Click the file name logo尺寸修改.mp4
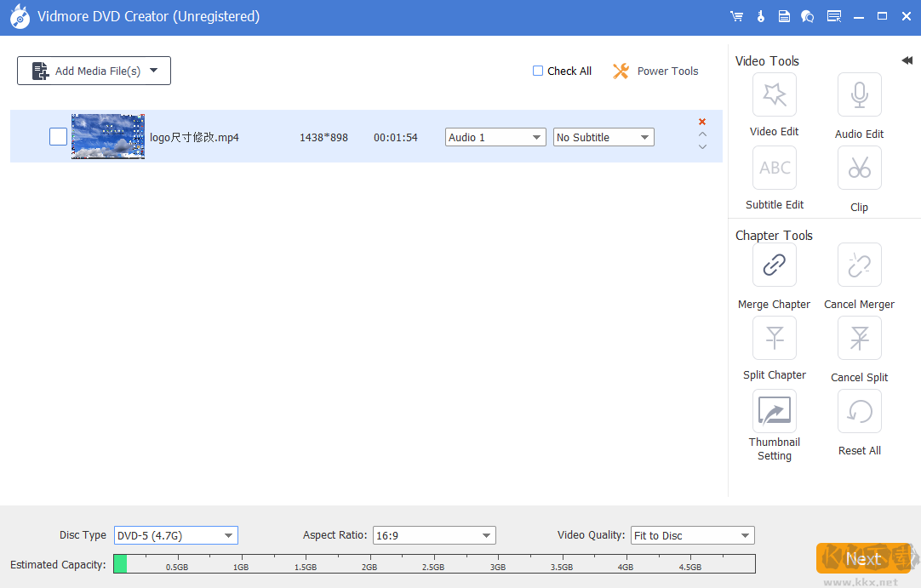Screen dimensions: 921x588 [194, 138]
